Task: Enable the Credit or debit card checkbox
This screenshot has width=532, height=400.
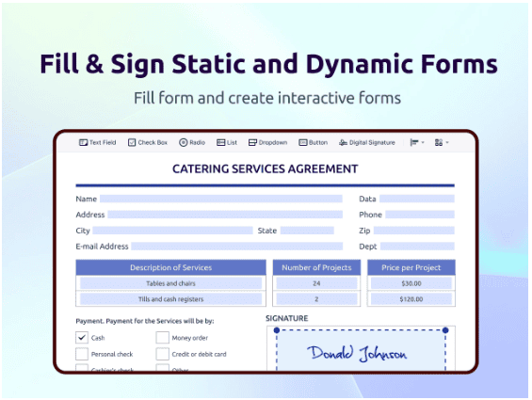Action: (x=162, y=354)
